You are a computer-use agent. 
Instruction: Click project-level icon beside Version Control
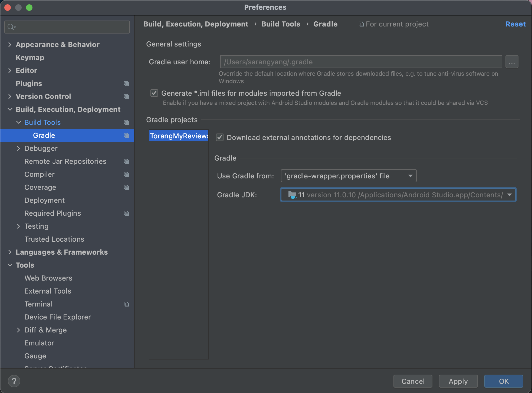[x=126, y=96]
